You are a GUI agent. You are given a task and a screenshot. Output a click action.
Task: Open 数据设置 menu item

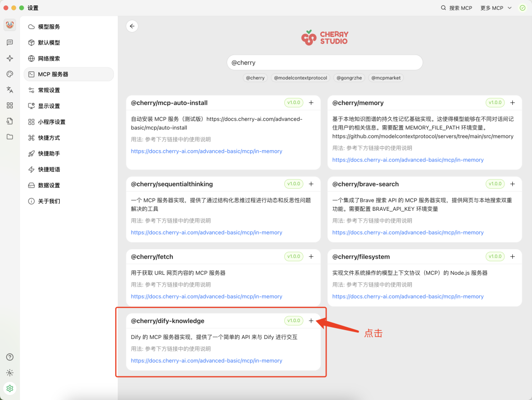[x=68, y=185]
